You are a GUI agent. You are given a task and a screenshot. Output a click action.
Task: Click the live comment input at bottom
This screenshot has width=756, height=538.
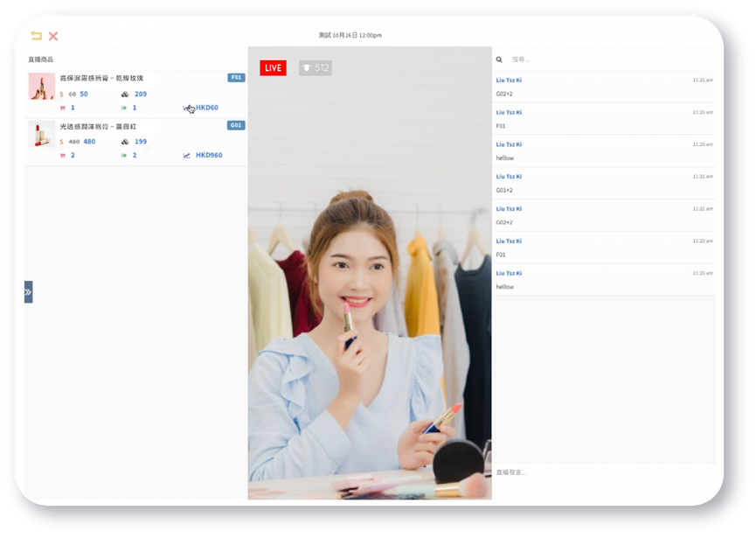pyautogui.click(x=603, y=472)
